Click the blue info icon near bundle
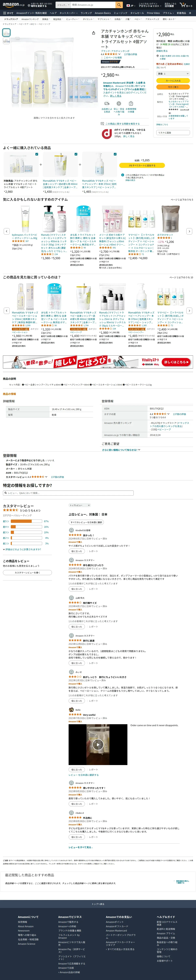 (x=122, y=175)
